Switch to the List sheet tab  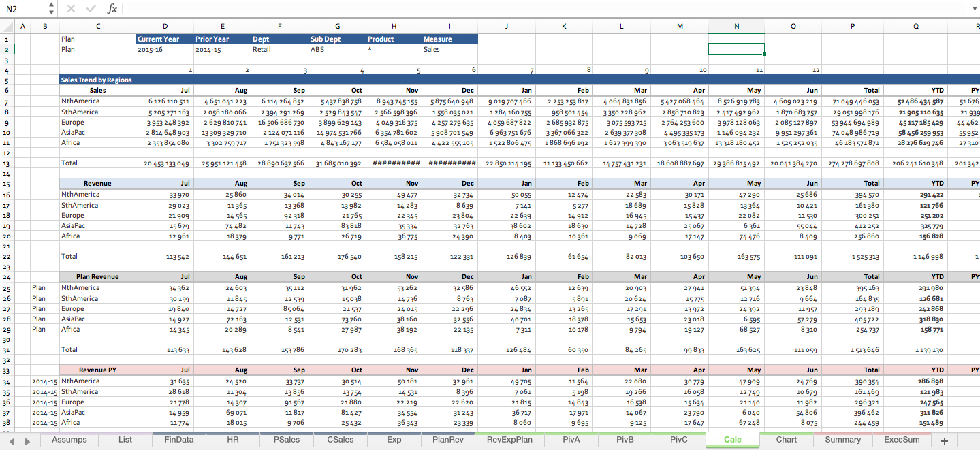click(126, 440)
